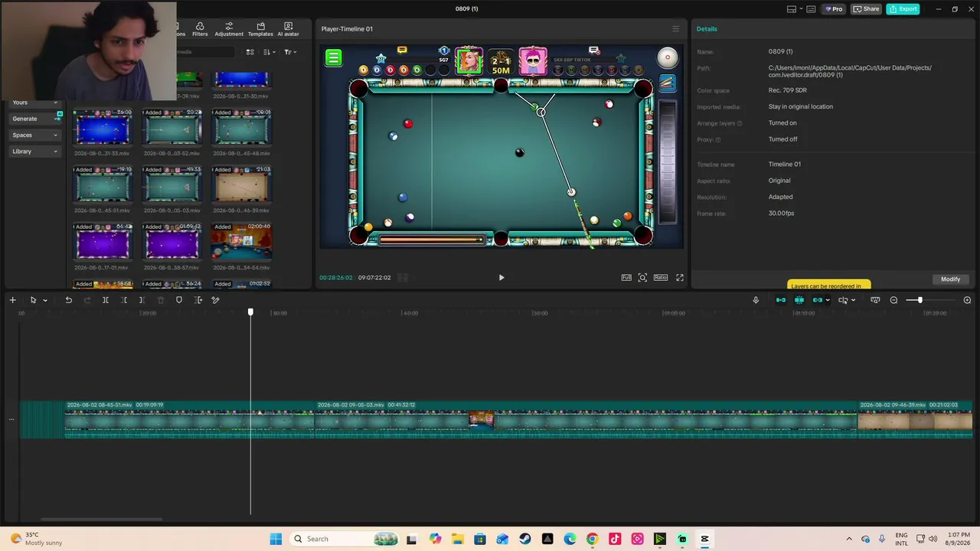The image size is (980, 551).
Task: Open Steam from the taskbar
Action: [524, 539]
